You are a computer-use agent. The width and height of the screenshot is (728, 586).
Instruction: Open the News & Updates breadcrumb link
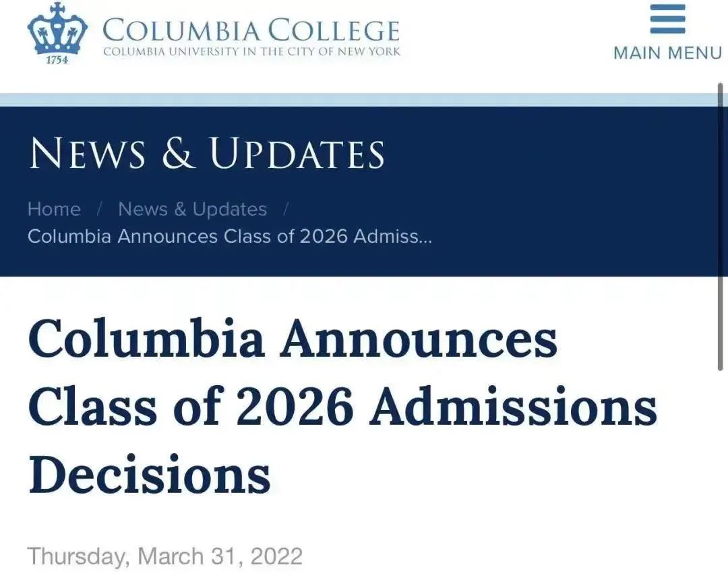pos(192,210)
